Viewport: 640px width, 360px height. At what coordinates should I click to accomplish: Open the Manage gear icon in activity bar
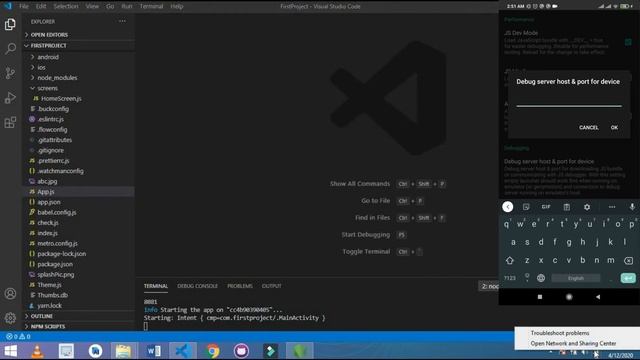[10, 318]
